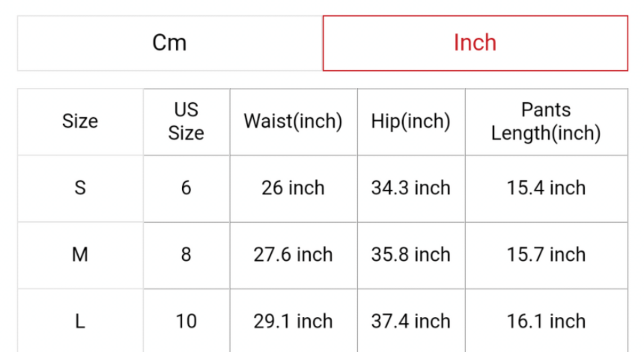This screenshot has width=644, height=352.
Task: Click the 29.1 inch waist value
Action: [x=293, y=321]
